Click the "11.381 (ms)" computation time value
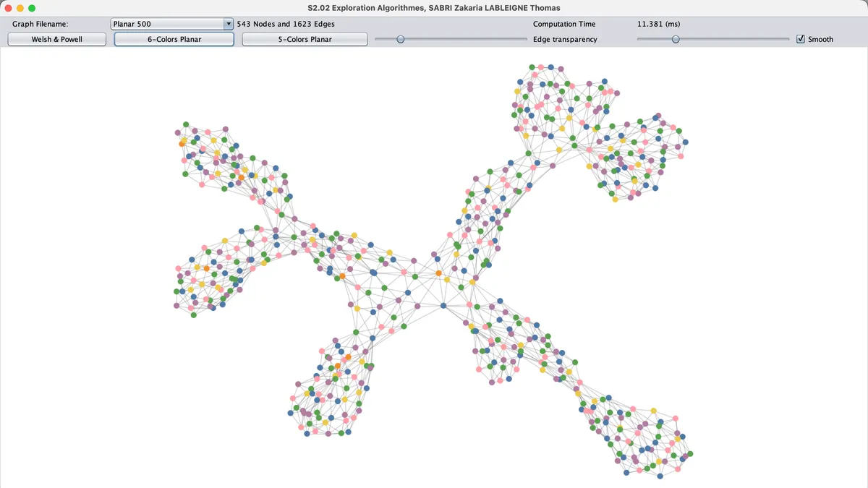The width and height of the screenshot is (868, 488). pyautogui.click(x=658, y=24)
